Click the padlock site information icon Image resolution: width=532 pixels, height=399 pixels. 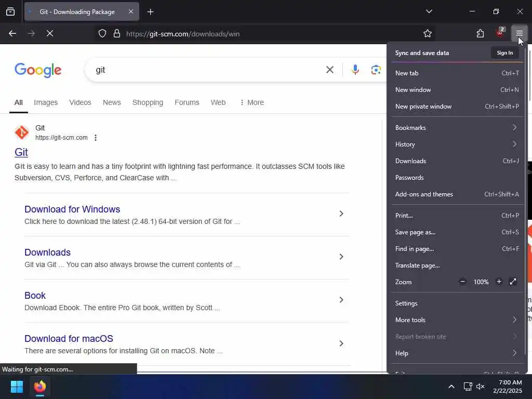(x=117, y=34)
